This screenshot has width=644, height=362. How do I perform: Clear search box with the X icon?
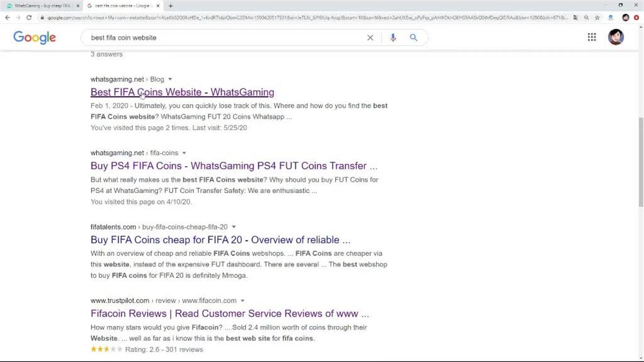pyautogui.click(x=370, y=38)
